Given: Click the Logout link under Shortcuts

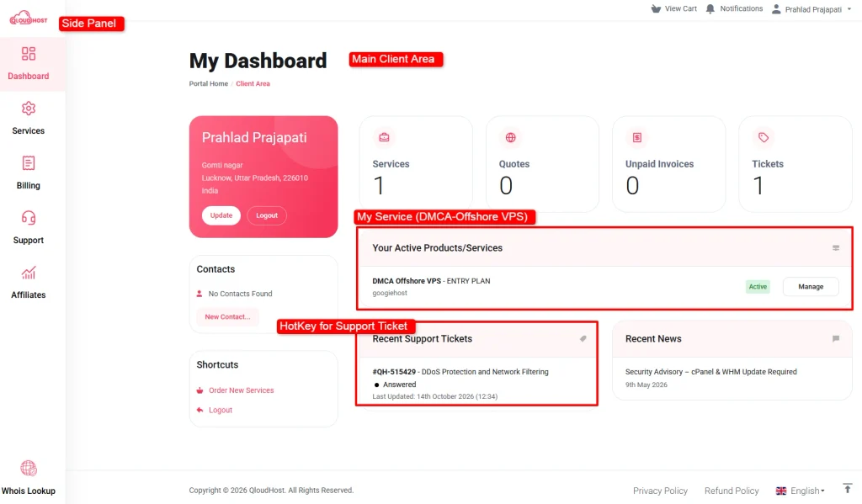Looking at the screenshot, I should [x=221, y=410].
